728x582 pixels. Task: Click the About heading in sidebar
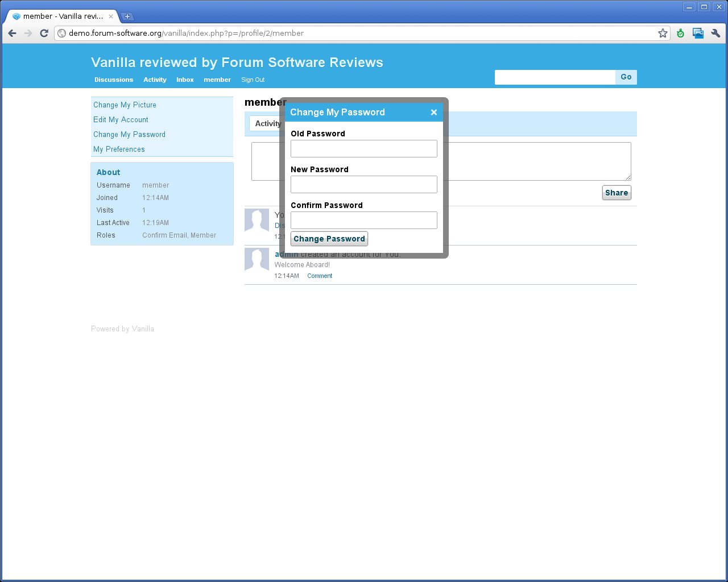pyautogui.click(x=108, y=172)
